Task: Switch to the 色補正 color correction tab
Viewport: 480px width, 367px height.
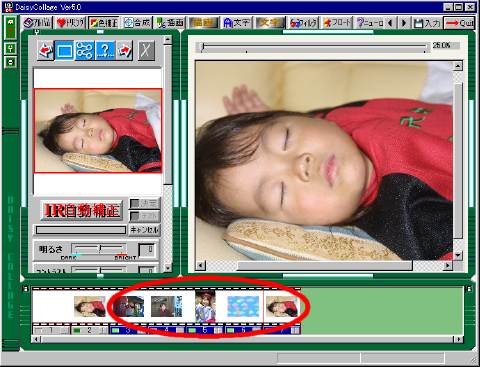Action: 104,23
